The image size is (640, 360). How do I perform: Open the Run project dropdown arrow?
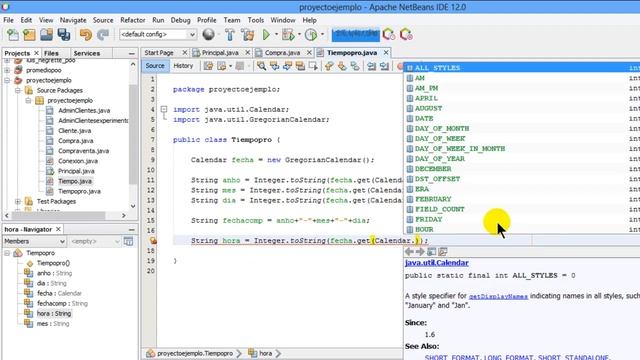(276, 35)
